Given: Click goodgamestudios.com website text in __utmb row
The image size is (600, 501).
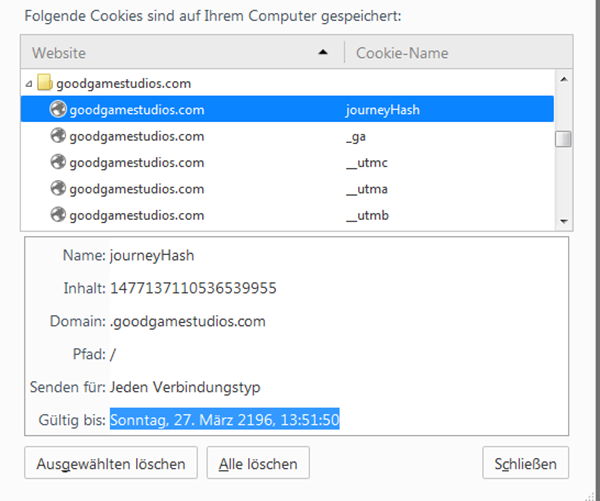Looking at the screenshot, I should (x=137, y=216).
